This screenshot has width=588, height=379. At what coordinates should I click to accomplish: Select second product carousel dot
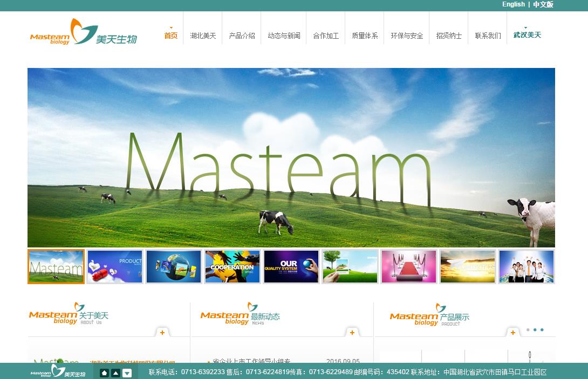535,330
